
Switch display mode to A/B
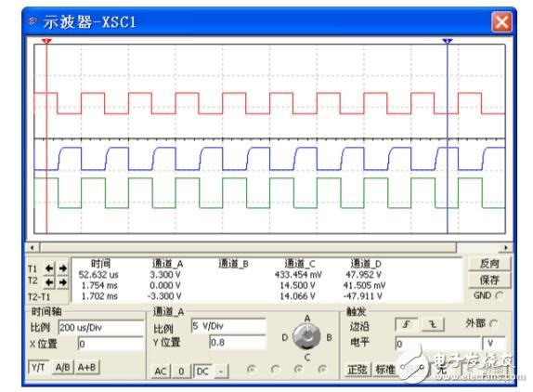(62, 367)
